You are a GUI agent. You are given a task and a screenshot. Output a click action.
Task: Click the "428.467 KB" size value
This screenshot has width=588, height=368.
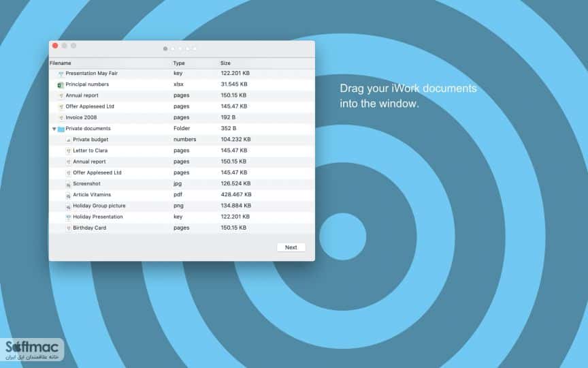tap(236, 194)
